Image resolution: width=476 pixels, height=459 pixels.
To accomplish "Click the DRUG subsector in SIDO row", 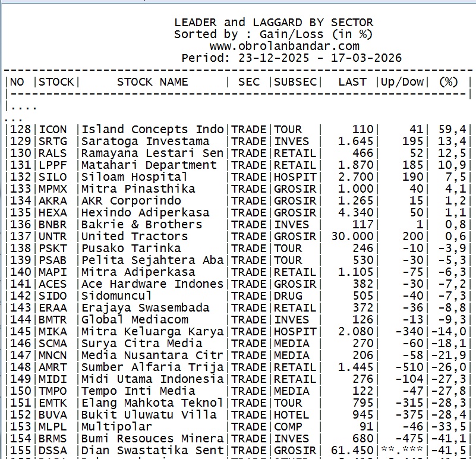I will [288, 296].
